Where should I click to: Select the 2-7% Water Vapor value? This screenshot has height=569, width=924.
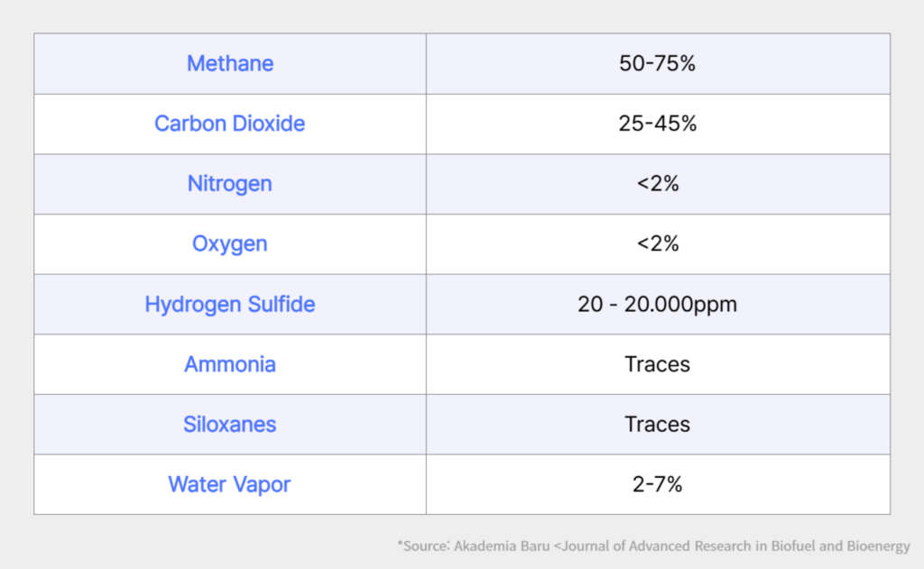[657, 484]
